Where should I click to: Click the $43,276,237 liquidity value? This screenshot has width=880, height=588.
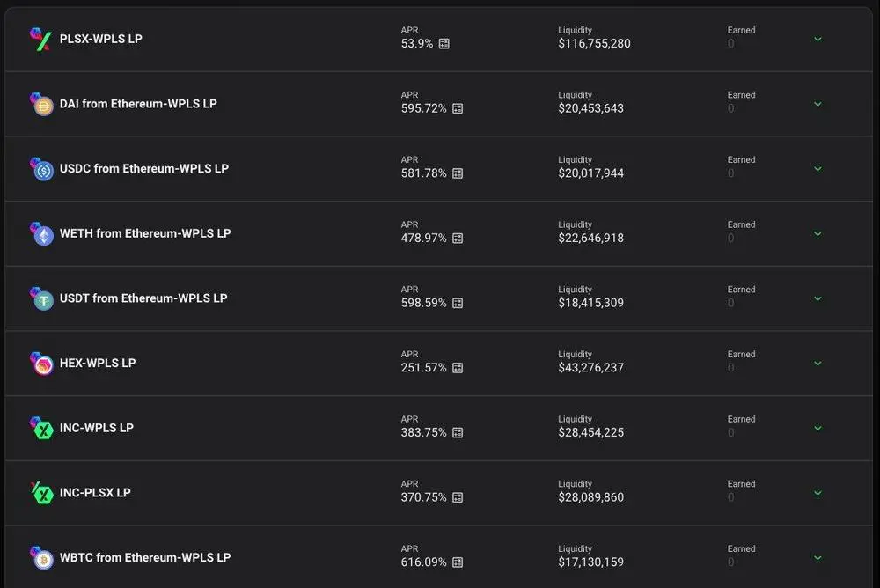pyautogui.click(x=590, y=368)
